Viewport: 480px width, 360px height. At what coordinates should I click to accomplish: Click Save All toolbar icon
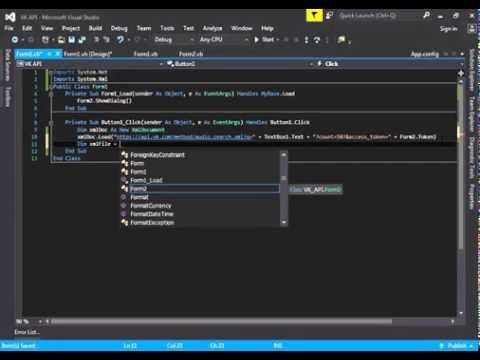point(82,40)
